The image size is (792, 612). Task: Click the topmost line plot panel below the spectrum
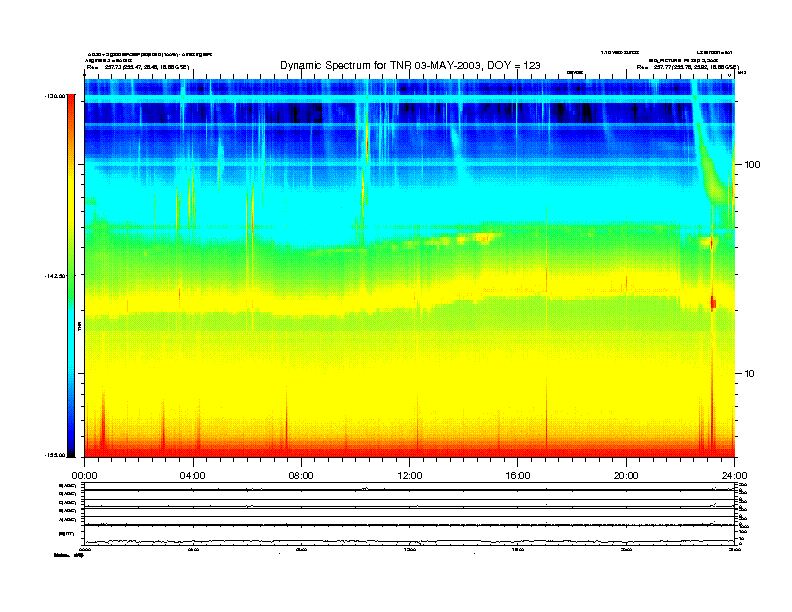click(410, 487)
